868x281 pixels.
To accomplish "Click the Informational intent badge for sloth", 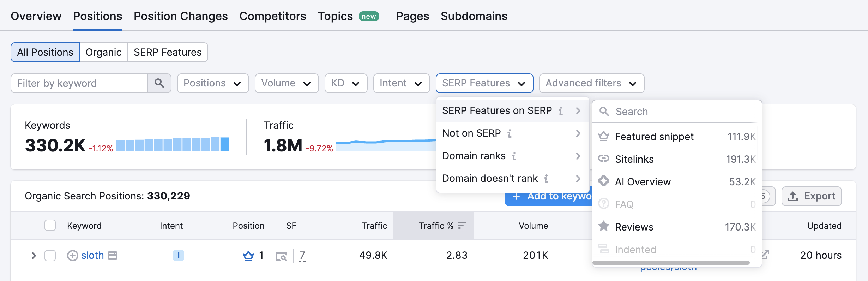I will (x=179, y=255).
